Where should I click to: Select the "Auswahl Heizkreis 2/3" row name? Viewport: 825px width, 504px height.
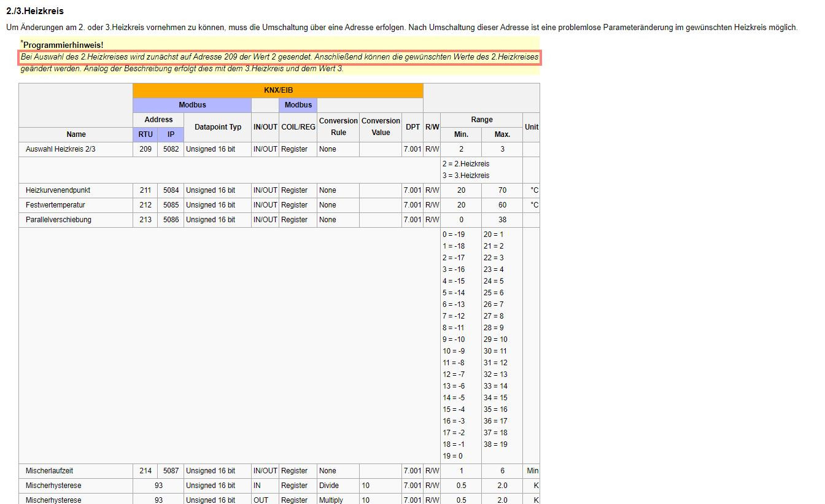[60, 149]
